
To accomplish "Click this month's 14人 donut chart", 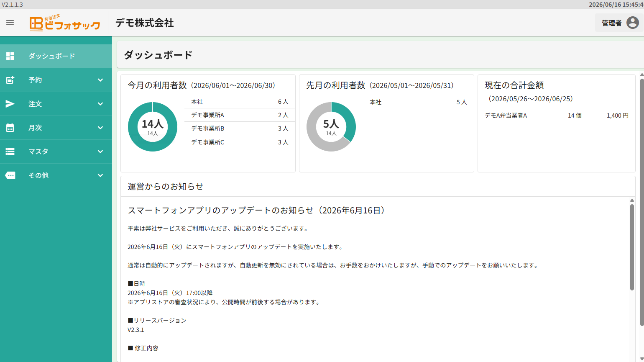I will click(x=153, y=127).
